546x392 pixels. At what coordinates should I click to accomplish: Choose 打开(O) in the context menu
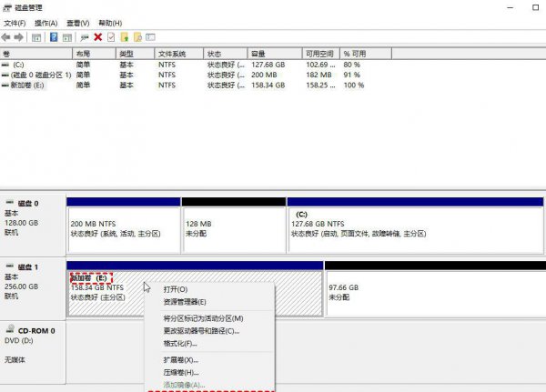click(209, 289)
